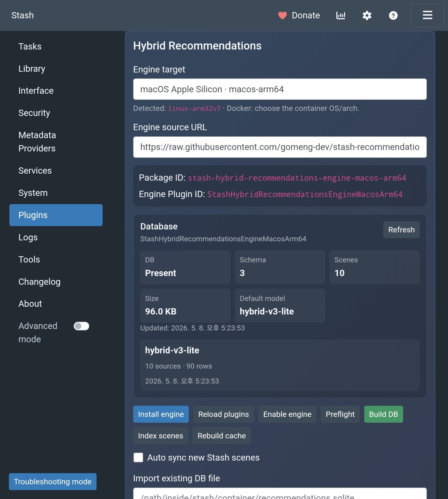Click the detected 'linux-arm32v7' code text
448x499 pixels.
(x=194, y=109)
